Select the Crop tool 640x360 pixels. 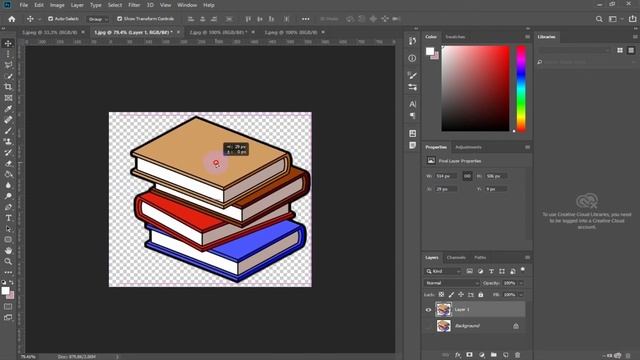click(8, 87)
